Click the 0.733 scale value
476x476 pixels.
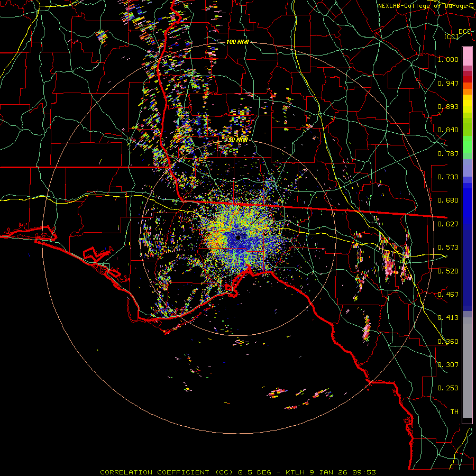click(448, 177)
